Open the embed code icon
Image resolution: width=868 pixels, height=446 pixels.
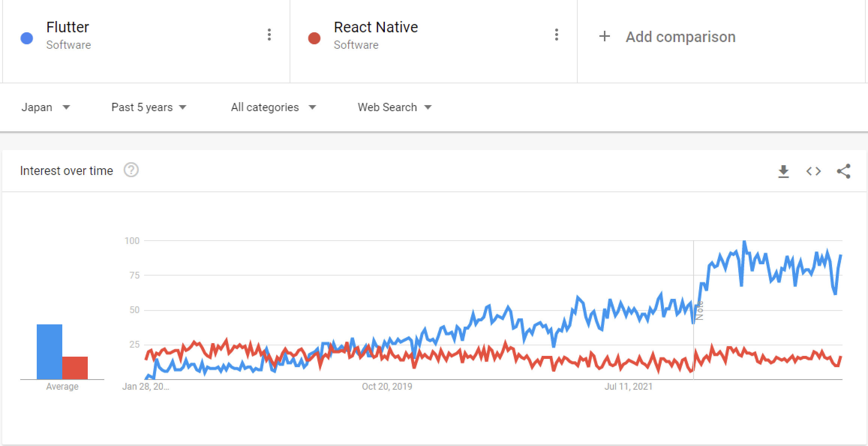[813, 171]
